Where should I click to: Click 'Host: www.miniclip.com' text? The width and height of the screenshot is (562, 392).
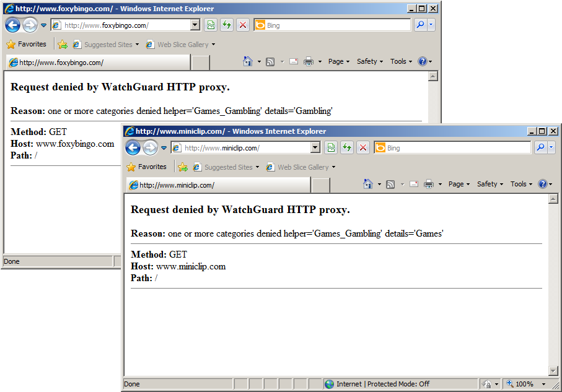178,266
